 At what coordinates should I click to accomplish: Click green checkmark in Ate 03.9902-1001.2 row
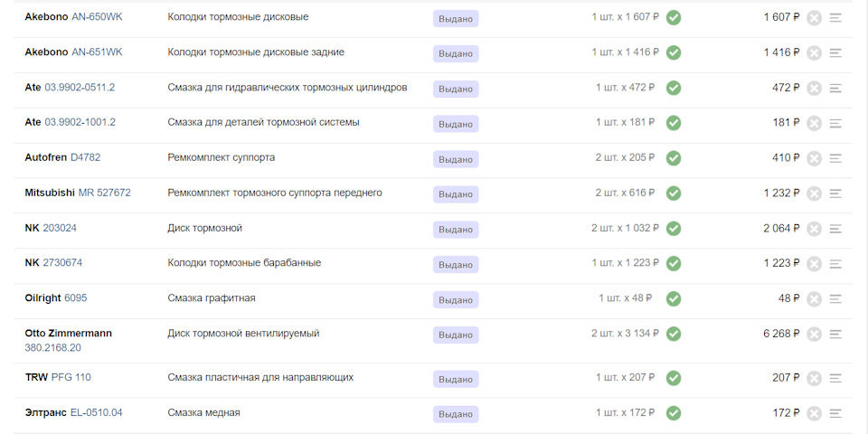tap(673, 123)
